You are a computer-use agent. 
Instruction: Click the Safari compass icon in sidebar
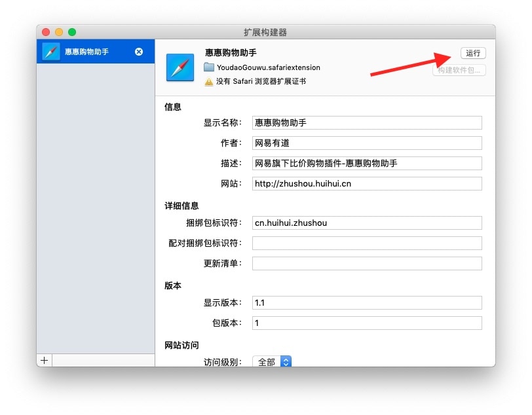coord(51,52)
